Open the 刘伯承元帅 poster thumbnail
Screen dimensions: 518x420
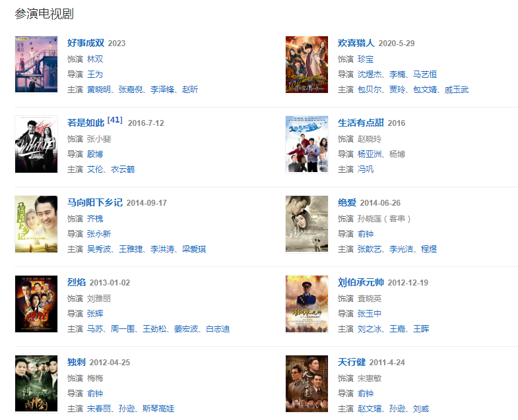[307, 304]
